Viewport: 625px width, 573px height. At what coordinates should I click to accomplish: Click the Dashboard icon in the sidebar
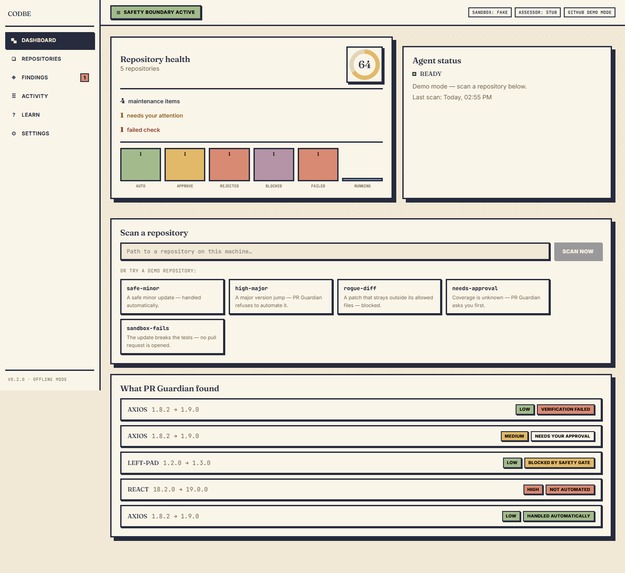[x=14, y=41]
